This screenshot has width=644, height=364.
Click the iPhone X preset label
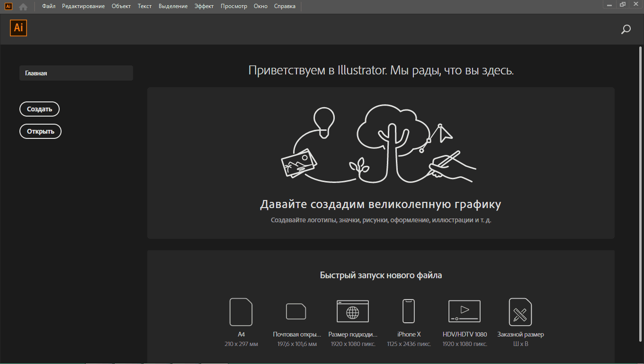click(409, 335)
